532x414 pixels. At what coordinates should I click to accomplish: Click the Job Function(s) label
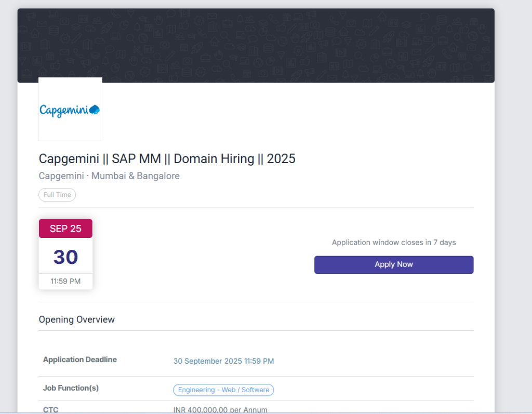71,388
